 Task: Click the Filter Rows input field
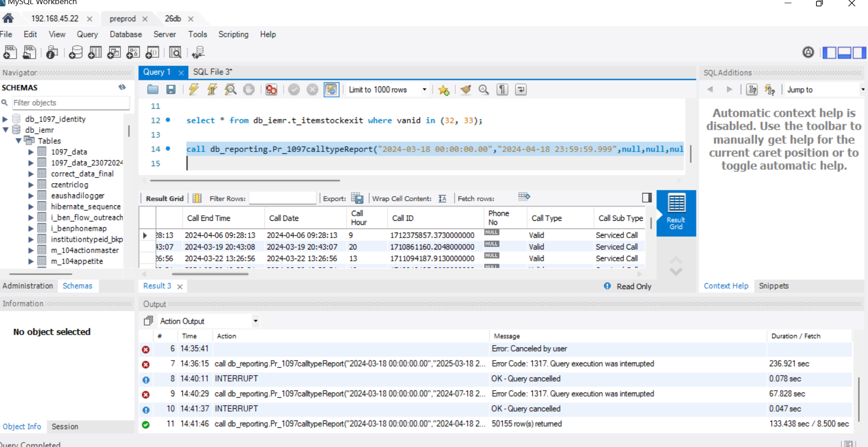tap(282, 198)
